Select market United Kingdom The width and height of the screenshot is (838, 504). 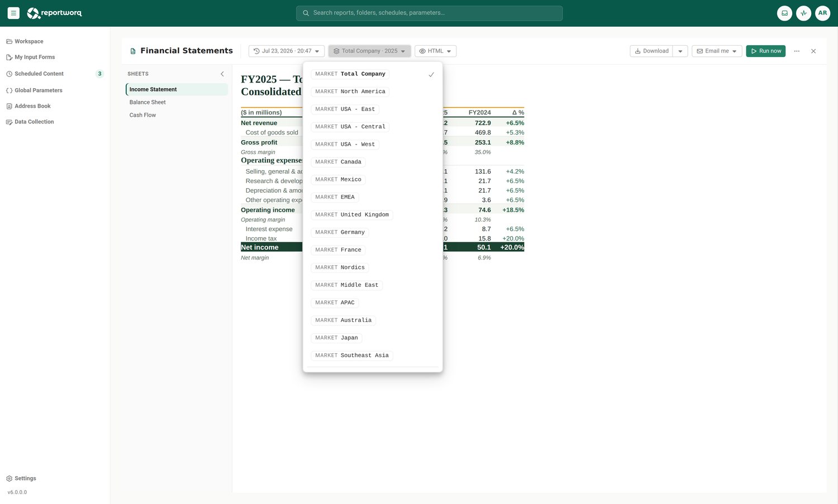click(373, 215)
